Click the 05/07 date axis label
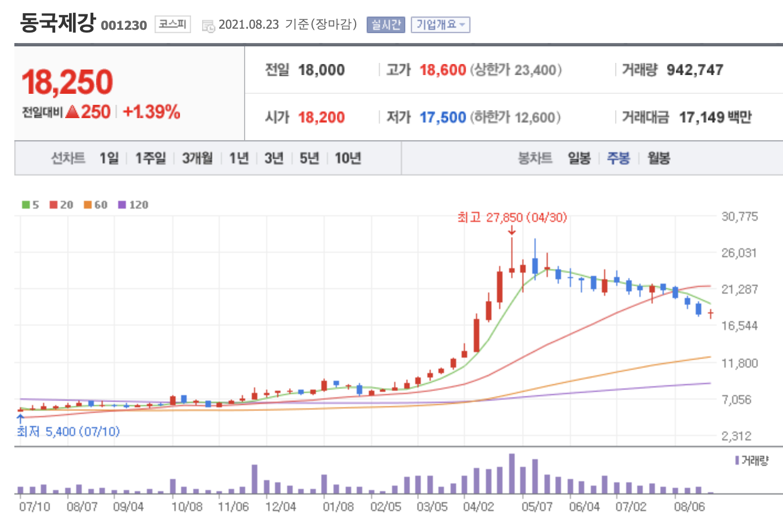 point(537,507)
